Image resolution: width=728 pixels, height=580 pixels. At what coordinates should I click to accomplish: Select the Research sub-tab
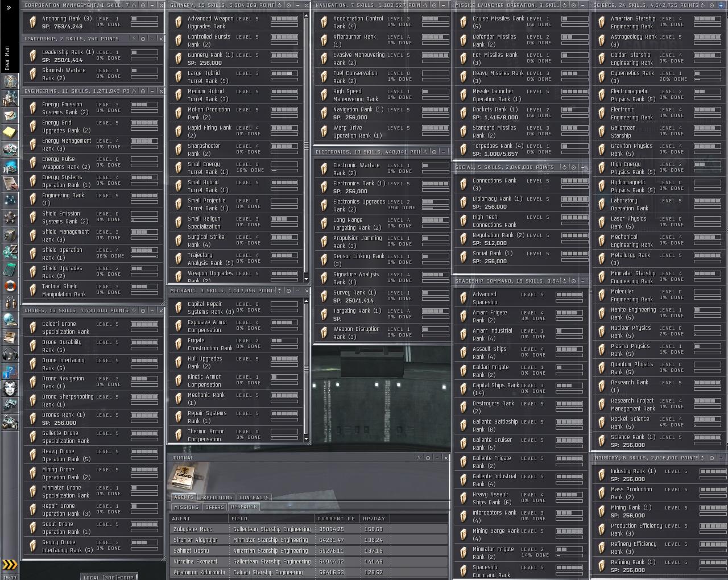244,507
